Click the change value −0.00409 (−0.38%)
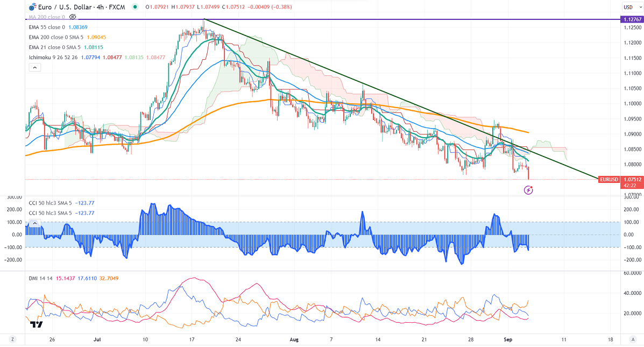This screenshot has height=347, width=644. (270, 7)
